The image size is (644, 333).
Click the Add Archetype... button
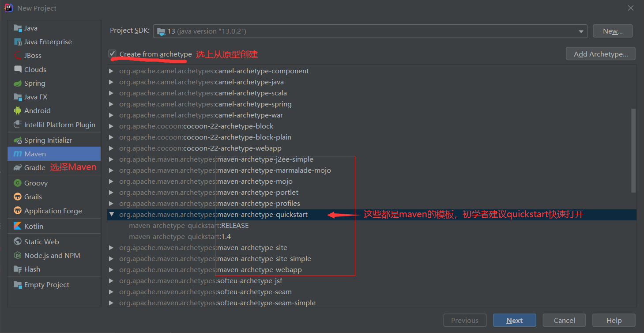click(601, 54)
